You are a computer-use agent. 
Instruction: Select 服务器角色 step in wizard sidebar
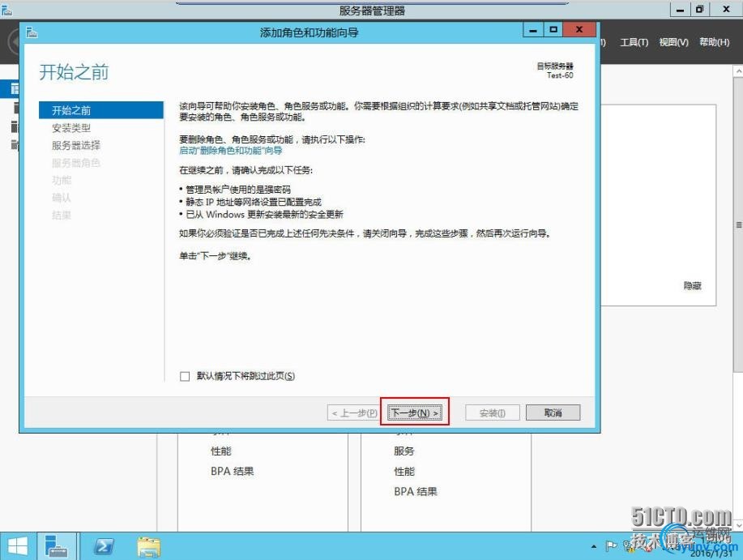[x=76, y=163]
